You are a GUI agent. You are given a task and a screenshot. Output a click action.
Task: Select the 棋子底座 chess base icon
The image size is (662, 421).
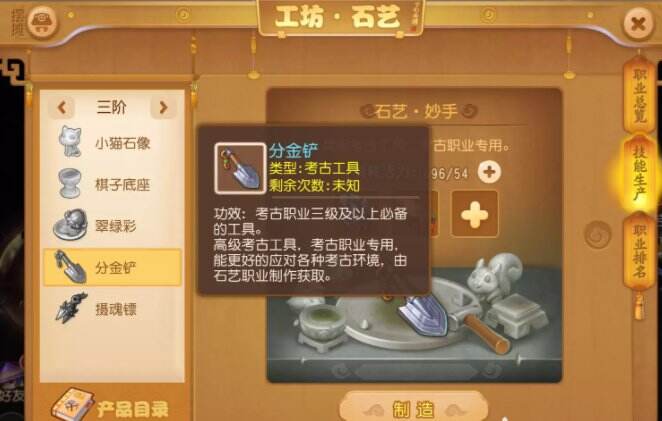tap(70, 183)
